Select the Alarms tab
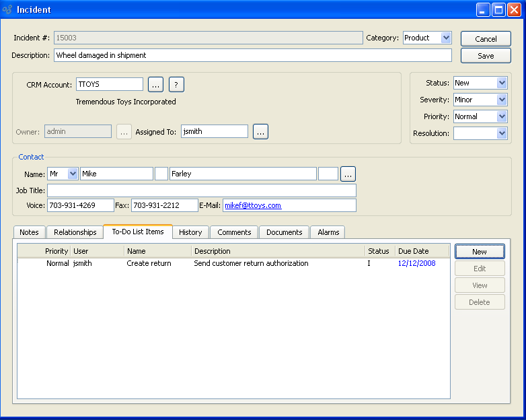The image size is (526, 420). point(328,232)
